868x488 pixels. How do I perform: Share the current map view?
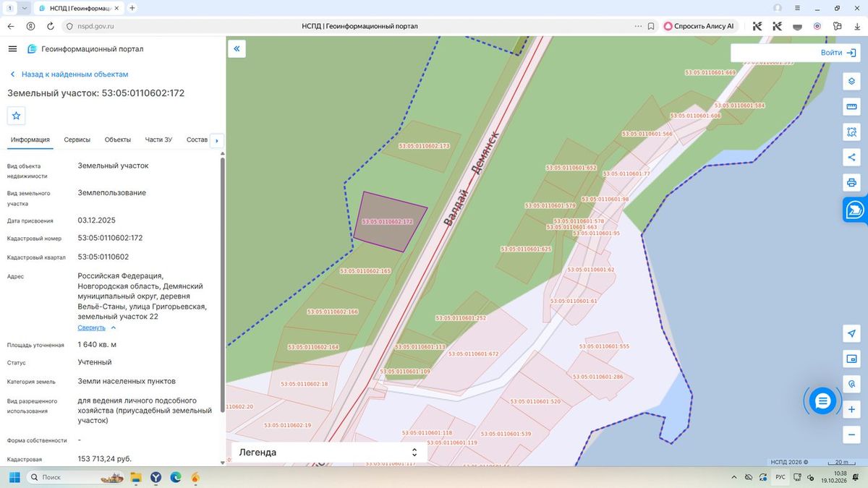coord(851,157)
